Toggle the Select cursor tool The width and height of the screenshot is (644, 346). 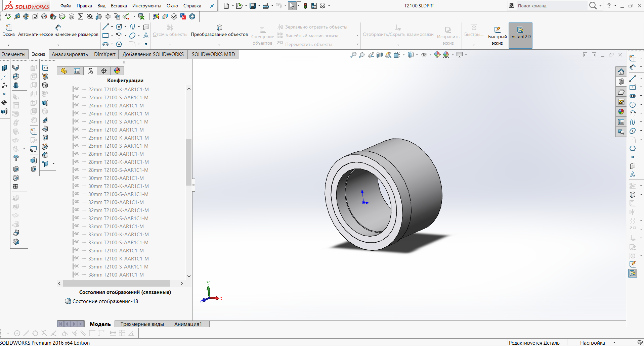click(x=292, y=6)
